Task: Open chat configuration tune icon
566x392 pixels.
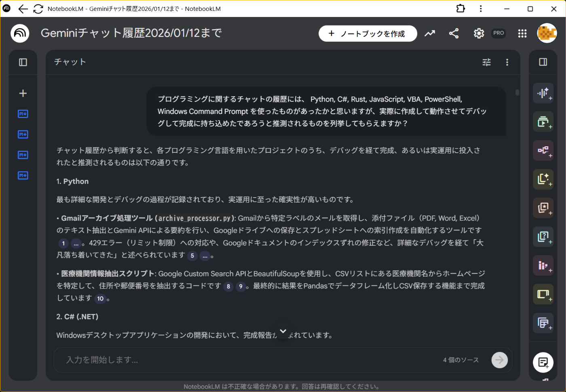Action: [x=487, y=62]
